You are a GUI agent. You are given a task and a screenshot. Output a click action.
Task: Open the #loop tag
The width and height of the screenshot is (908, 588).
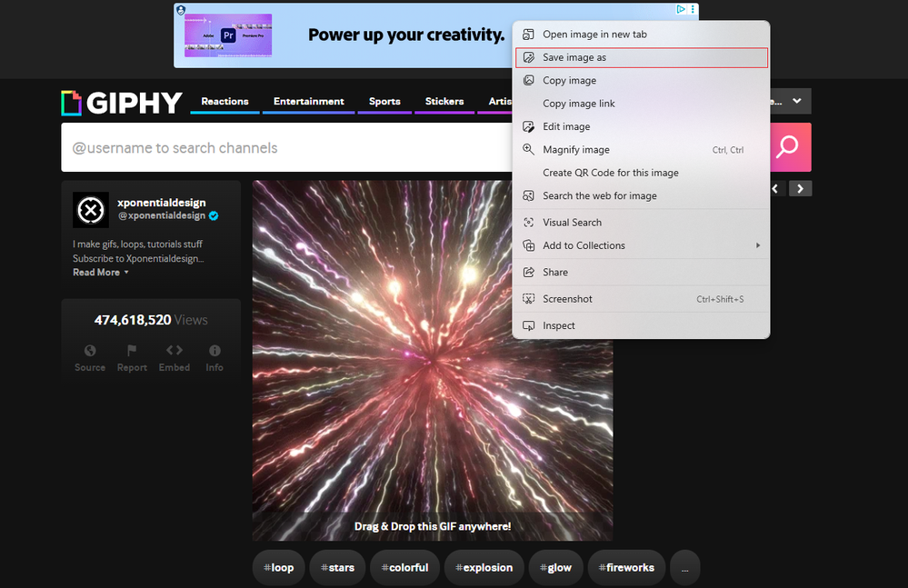click(x=278, y=568)
